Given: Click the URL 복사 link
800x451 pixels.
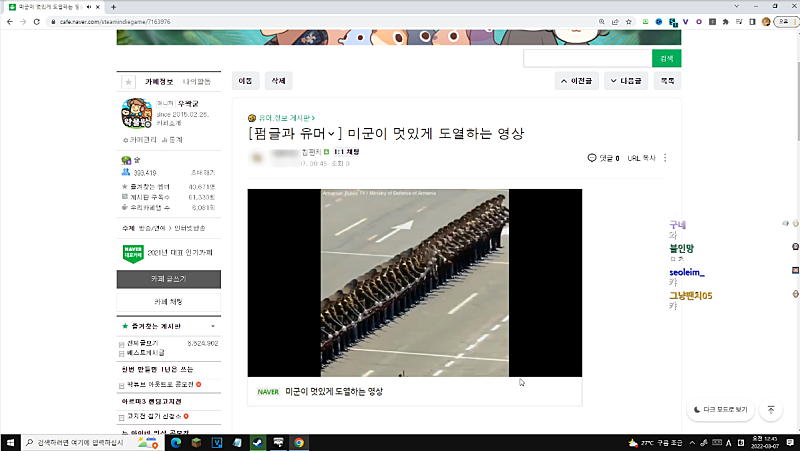Looking at the screenshot, I should [x=641, y=158].
